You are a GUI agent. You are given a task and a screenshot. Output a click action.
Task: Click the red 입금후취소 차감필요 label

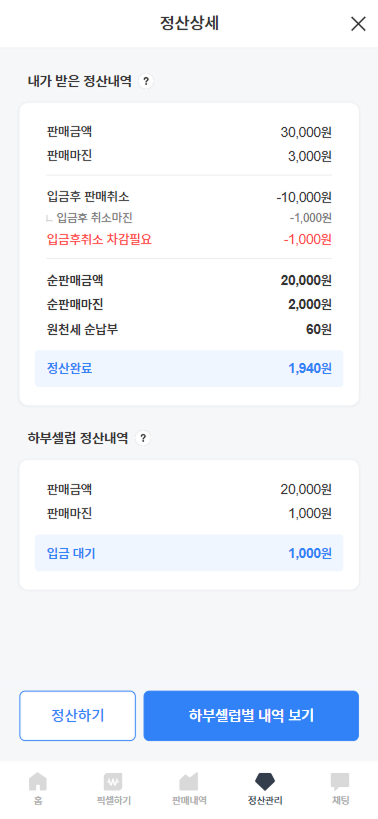pyautogui.click(x=99, y=240)
